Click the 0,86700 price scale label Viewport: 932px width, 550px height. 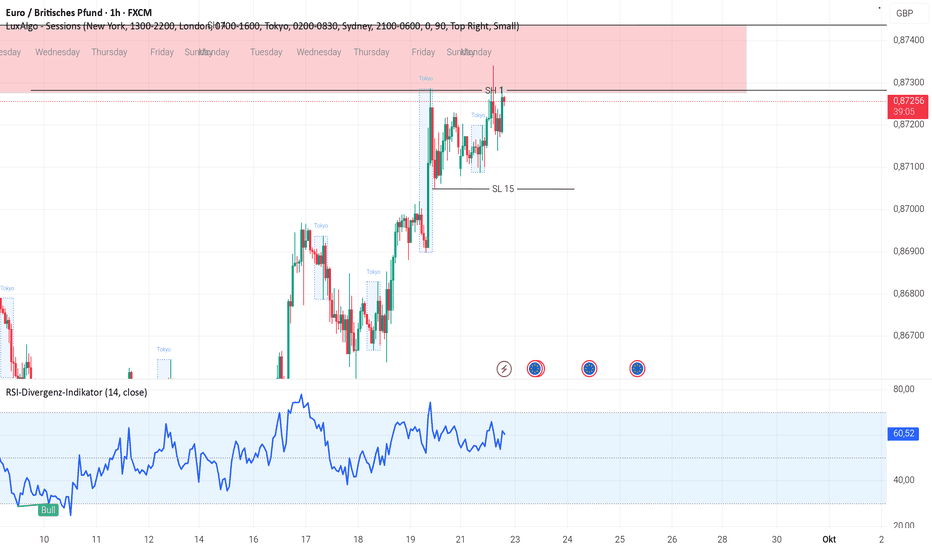point(909,335)
